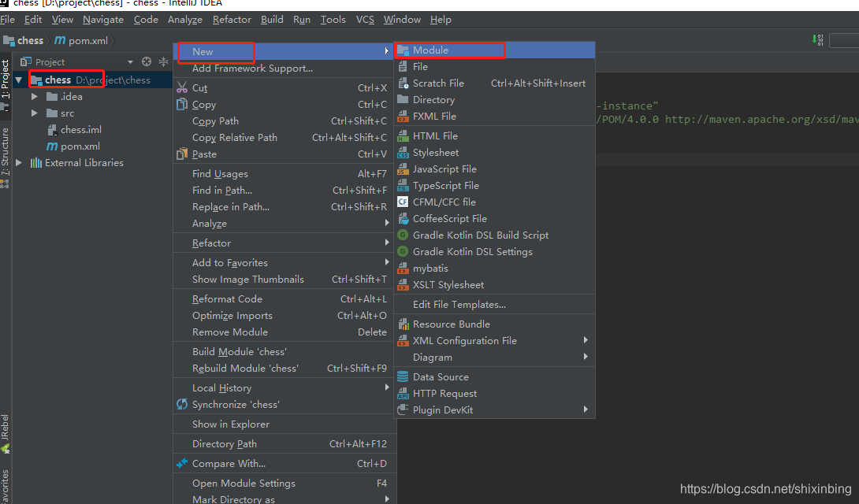Open the Analyze submenu in context menu

click(x=283, y=224)
